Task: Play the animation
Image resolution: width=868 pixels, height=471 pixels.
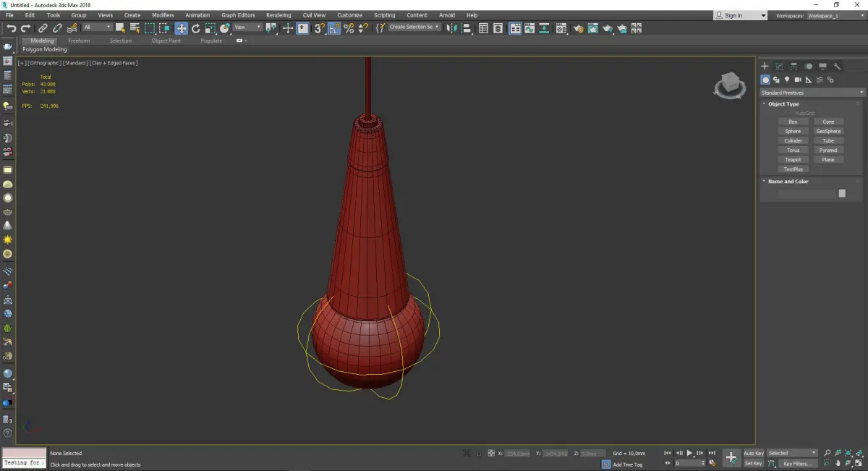Action: 689,453
